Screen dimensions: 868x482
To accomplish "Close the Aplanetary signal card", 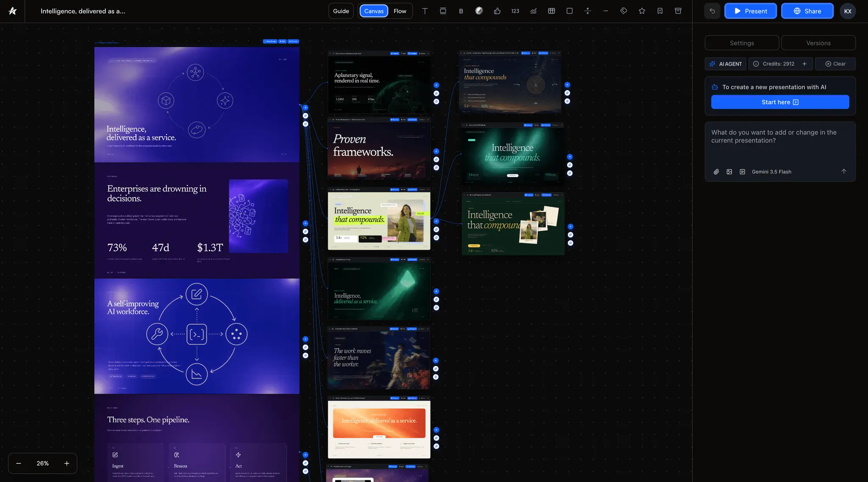I will tap(428, 53).
